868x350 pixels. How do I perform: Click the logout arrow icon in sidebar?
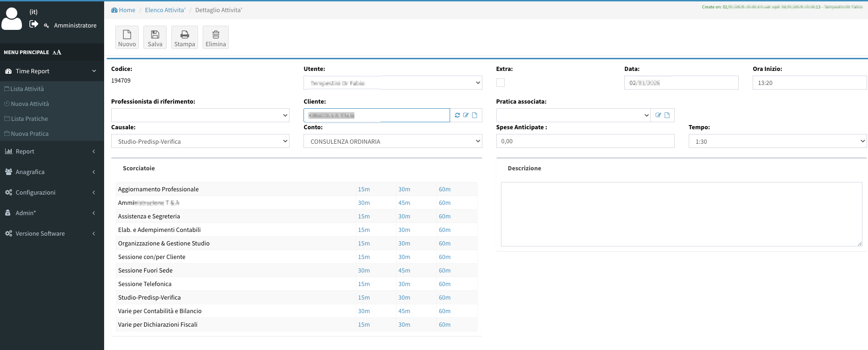pos(34,24)
